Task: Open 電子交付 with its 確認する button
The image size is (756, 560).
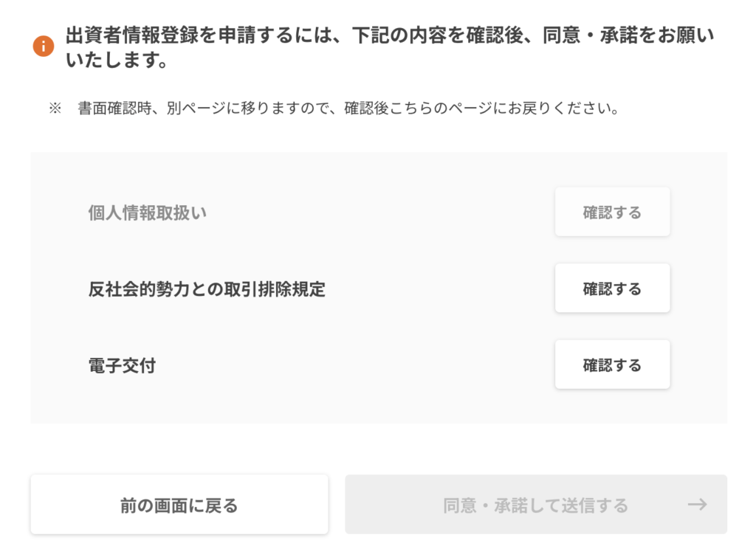Action: 612,364
